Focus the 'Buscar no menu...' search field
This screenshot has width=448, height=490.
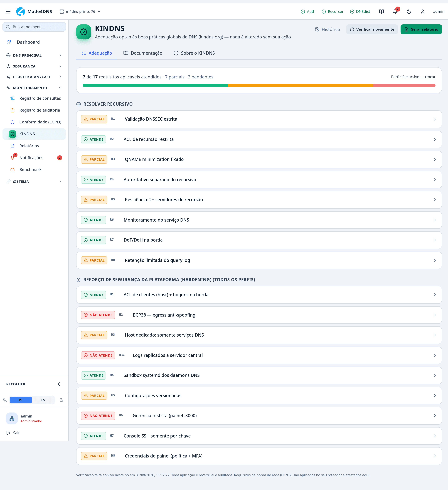(x=34, y=27)
